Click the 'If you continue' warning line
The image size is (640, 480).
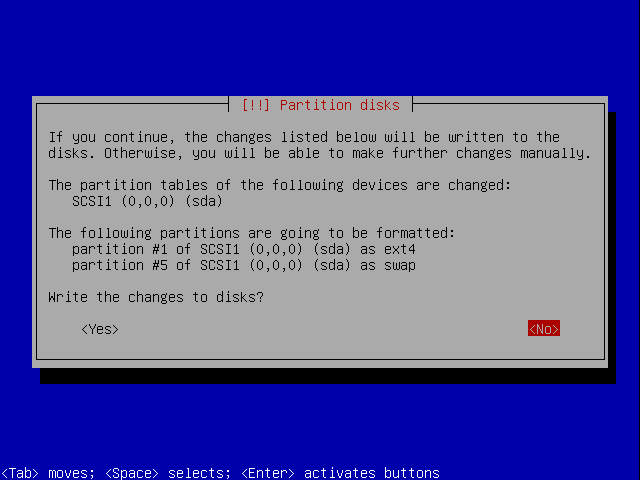pyautogui.click(x=304, y=137)
